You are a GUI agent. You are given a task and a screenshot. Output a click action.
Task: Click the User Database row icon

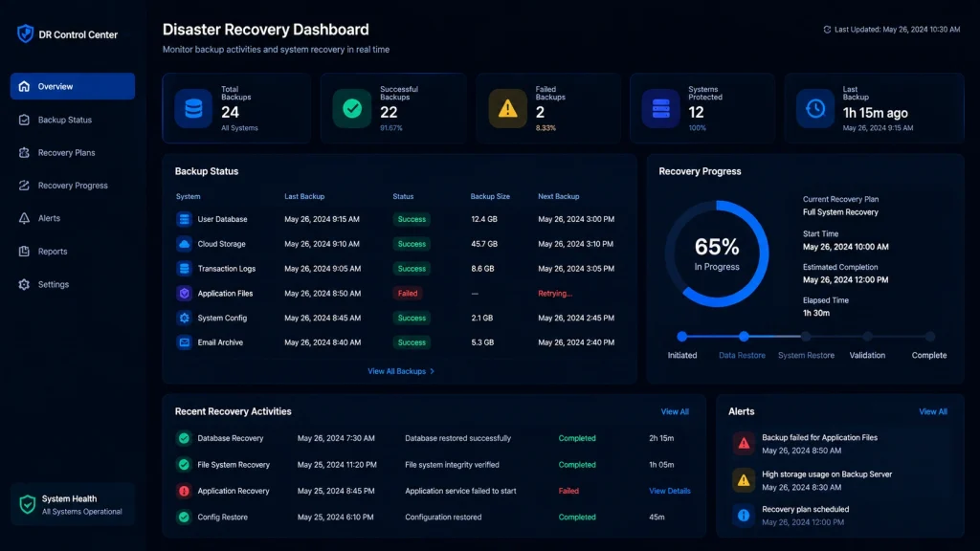click(184, 219)
